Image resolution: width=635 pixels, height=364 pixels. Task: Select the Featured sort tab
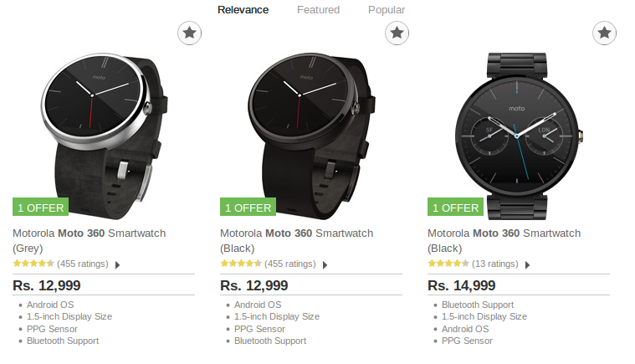[318, 10]
